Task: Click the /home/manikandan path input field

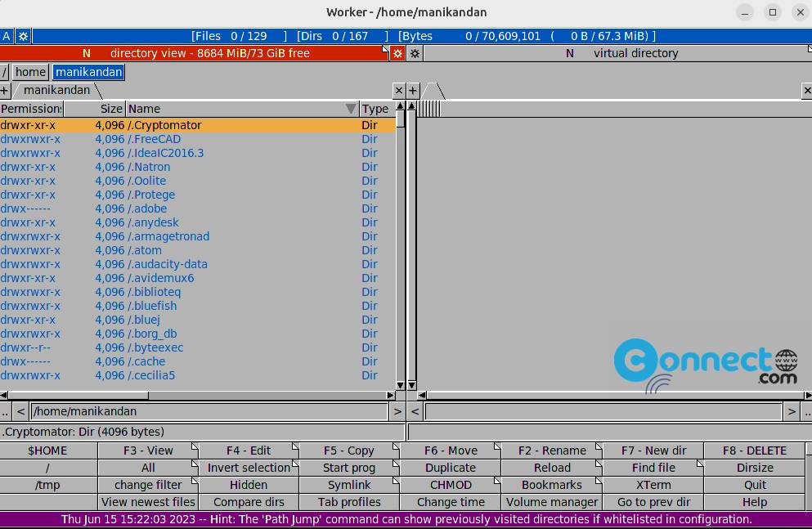Action: pos(209,411)
